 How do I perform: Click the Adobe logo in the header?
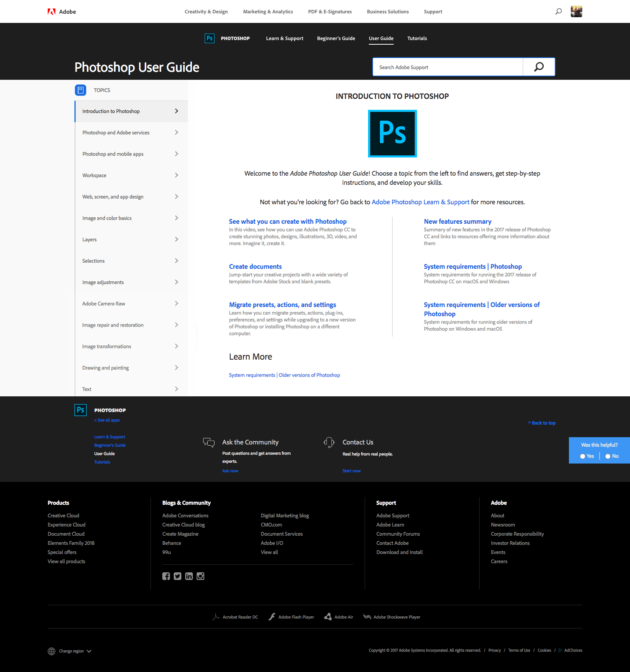(x=62, y=12)
